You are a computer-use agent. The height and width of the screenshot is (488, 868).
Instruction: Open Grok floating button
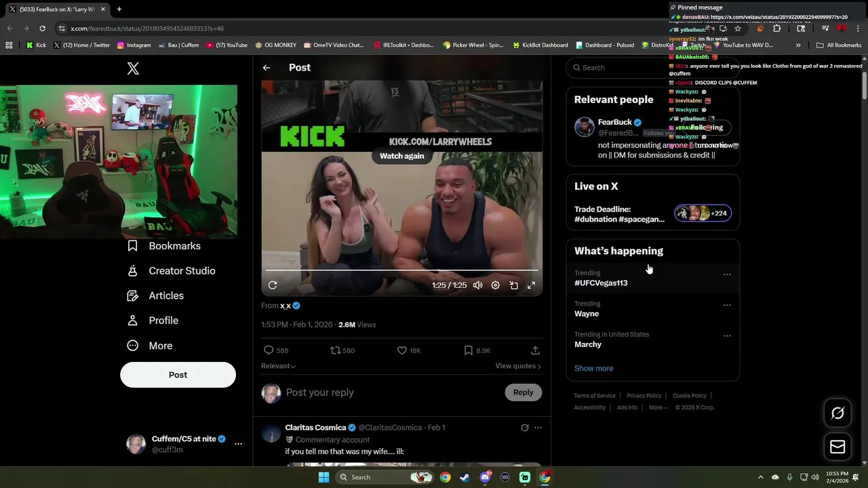[x=837, y=413]
